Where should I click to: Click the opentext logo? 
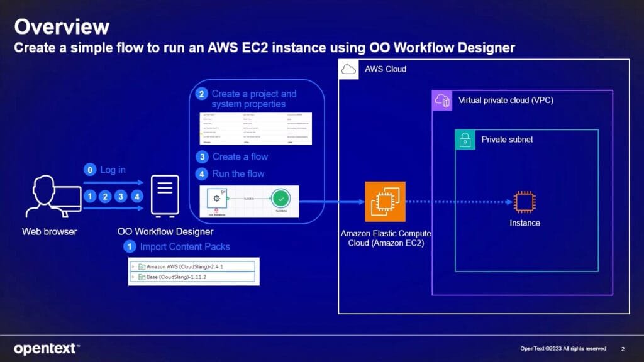(47, 349)
